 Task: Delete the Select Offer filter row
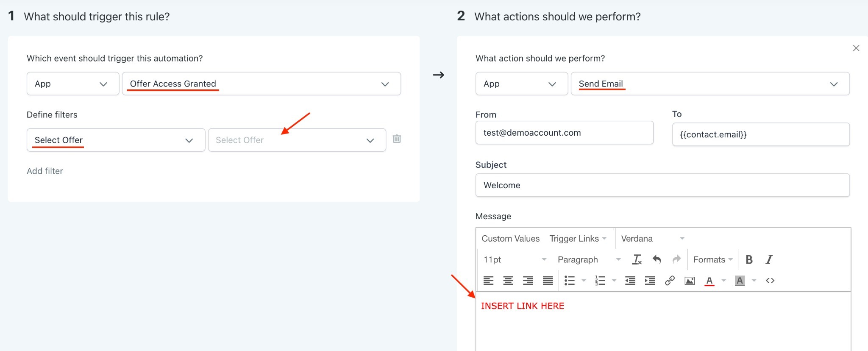click(397, 139)
